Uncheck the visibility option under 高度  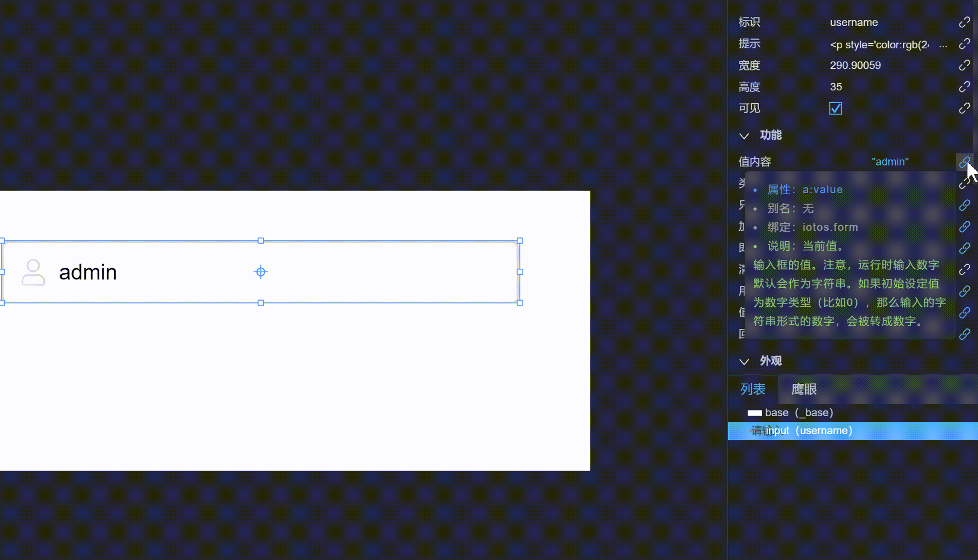point(835,108)
